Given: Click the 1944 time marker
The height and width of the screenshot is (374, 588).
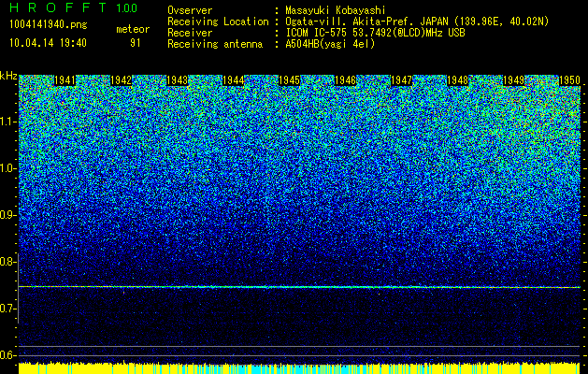Looking at the screenshot, I should tap(234, 80).
